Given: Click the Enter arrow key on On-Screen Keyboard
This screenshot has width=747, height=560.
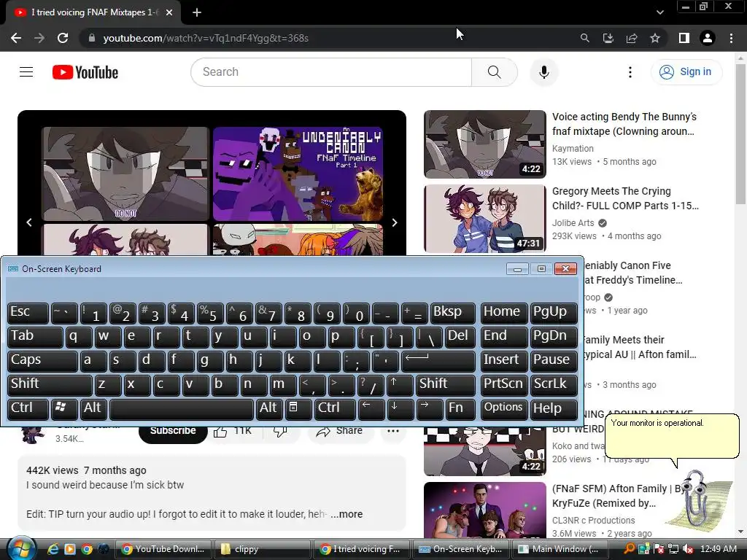Looking at the screenshot, I should 438,361.
